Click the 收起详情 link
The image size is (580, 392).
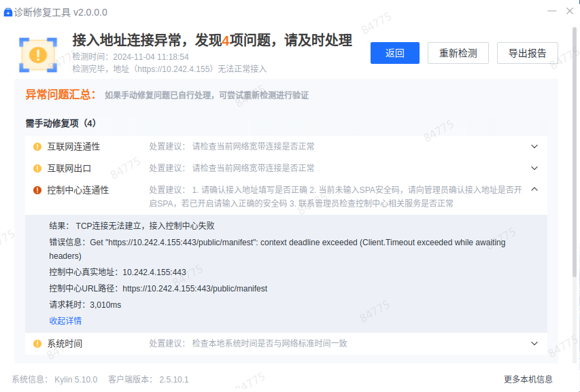(x=65, y=321)
